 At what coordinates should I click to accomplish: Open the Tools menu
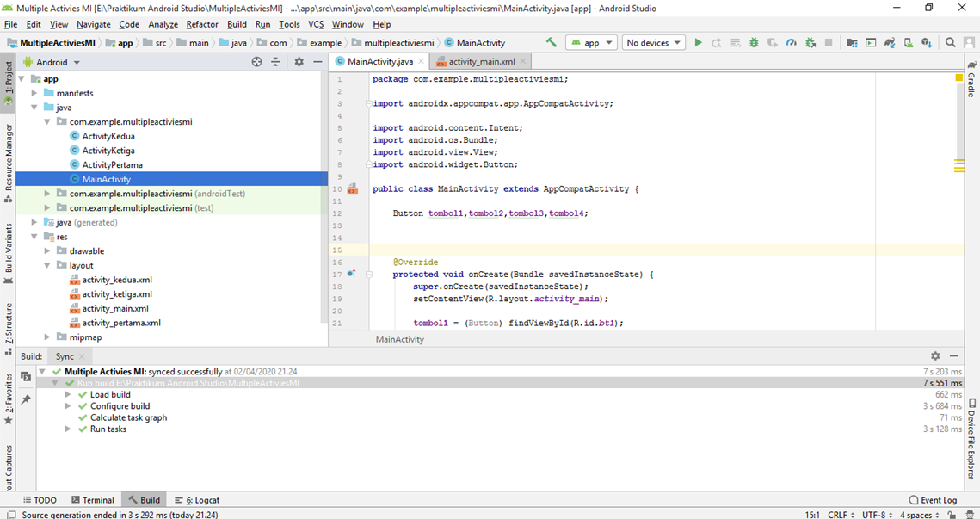pyautogui.click(x=289, y=24)
